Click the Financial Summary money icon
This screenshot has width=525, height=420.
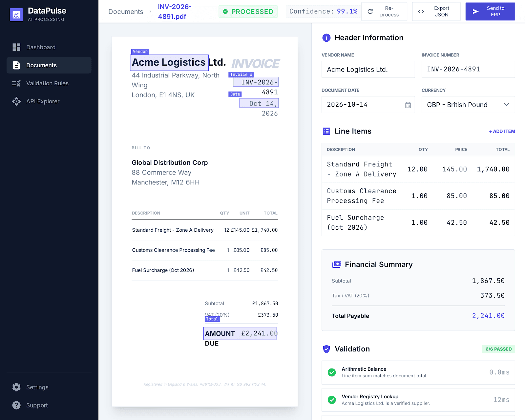(x=336, y=264)
